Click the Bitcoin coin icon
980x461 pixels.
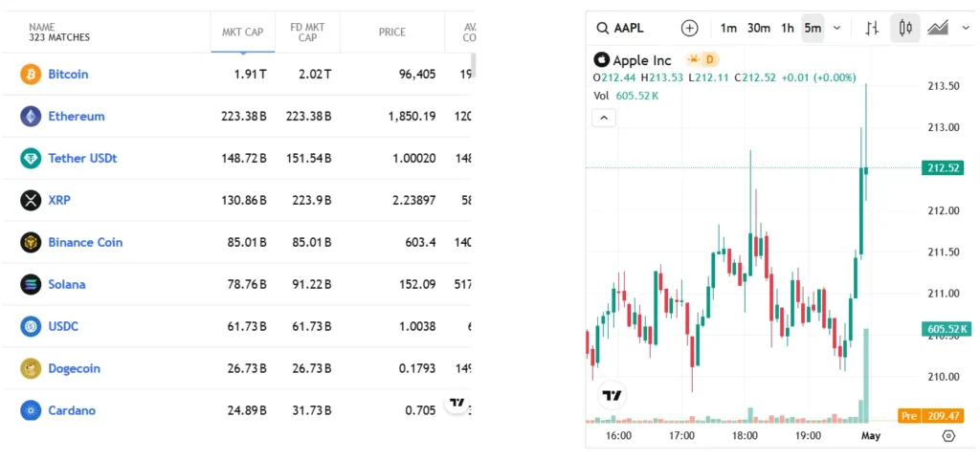31,74
